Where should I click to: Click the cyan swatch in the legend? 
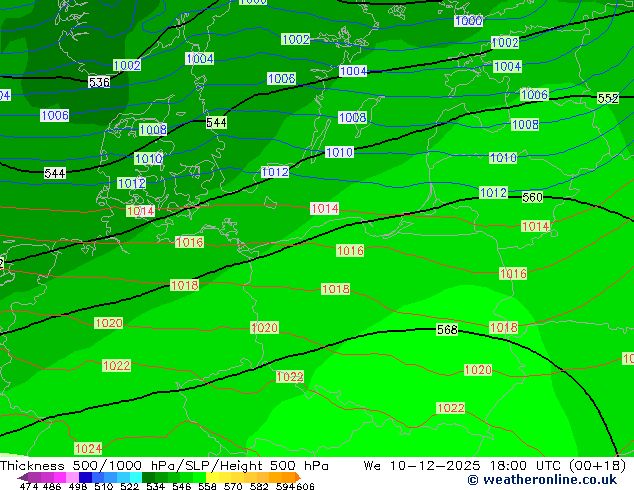pyautogui.click(x=136, y=477)
